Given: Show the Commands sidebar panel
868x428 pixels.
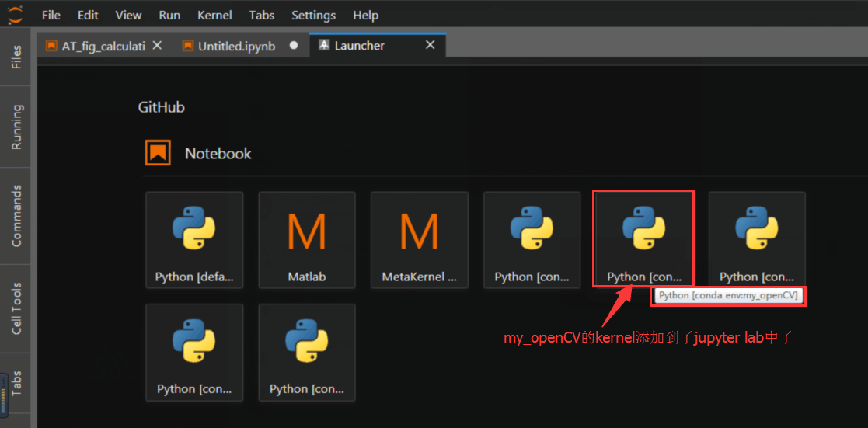Looking at the screenshot, I should tap(17, 216).
